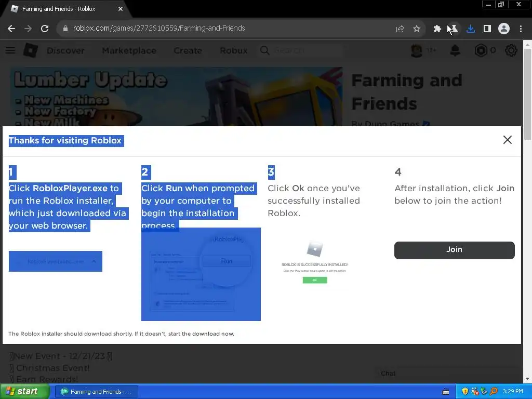Click the scrollbar down arrow
The height and width of the screenshot is (399, 532).
coord(527,379)
